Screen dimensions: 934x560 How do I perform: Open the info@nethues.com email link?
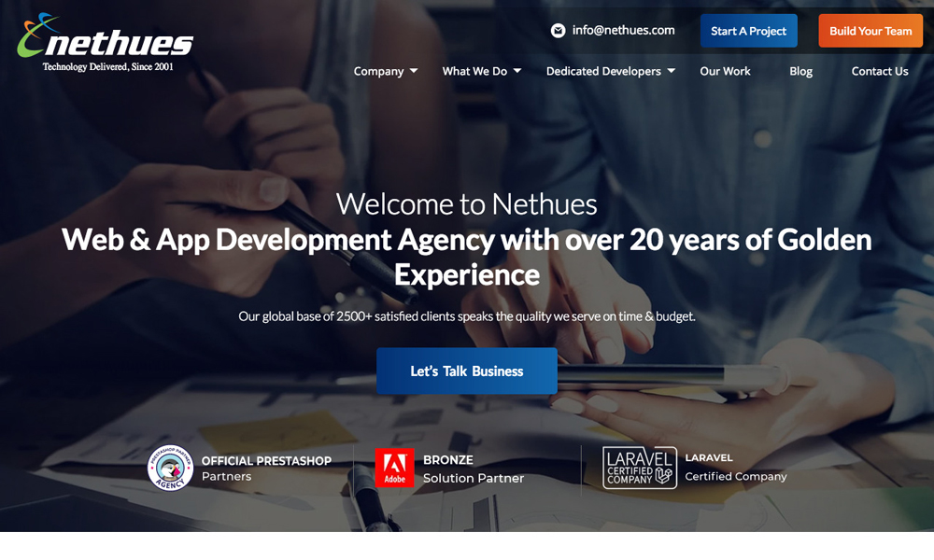coord(624,31)
